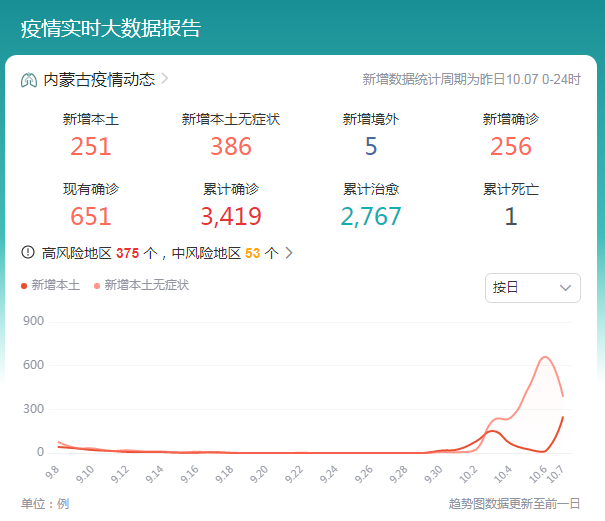Select the 新增境外 5 stat
Screen dimensions: 605x521
pos(371,146)
